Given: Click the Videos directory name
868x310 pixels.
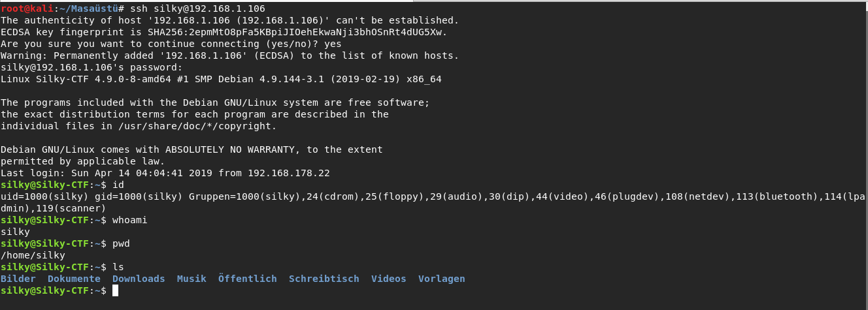Looking at the screenshot, I should click(389, 279).
